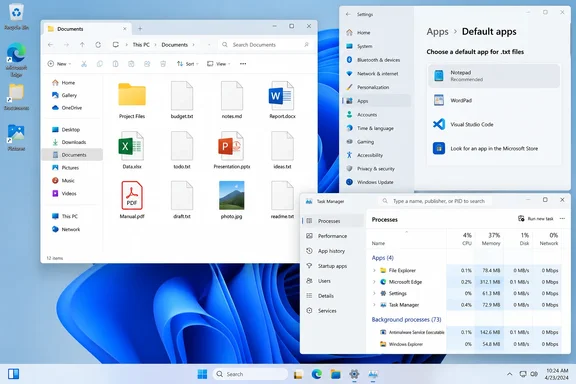
Task: Expand the Task Manager process row
Action: pyautogui.click(x=374, y=305)
